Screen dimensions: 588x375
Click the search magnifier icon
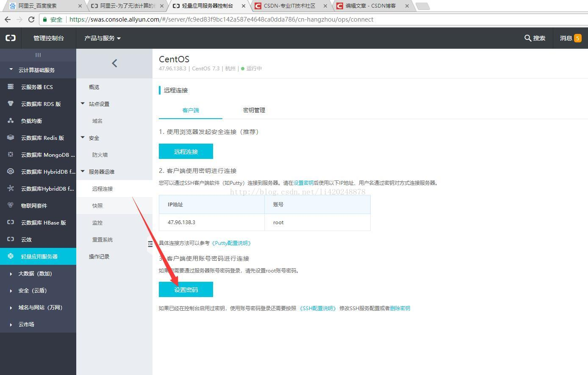[527, 38]
